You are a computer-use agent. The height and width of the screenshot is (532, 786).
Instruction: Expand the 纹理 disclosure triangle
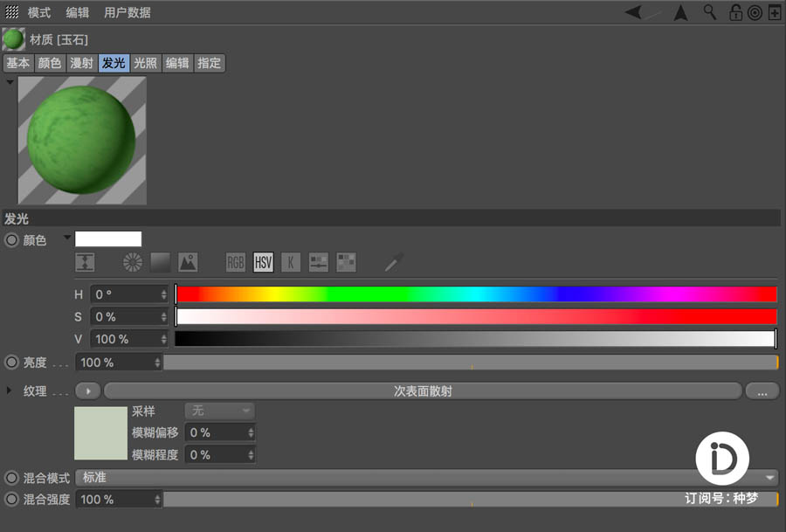point(10,391)
